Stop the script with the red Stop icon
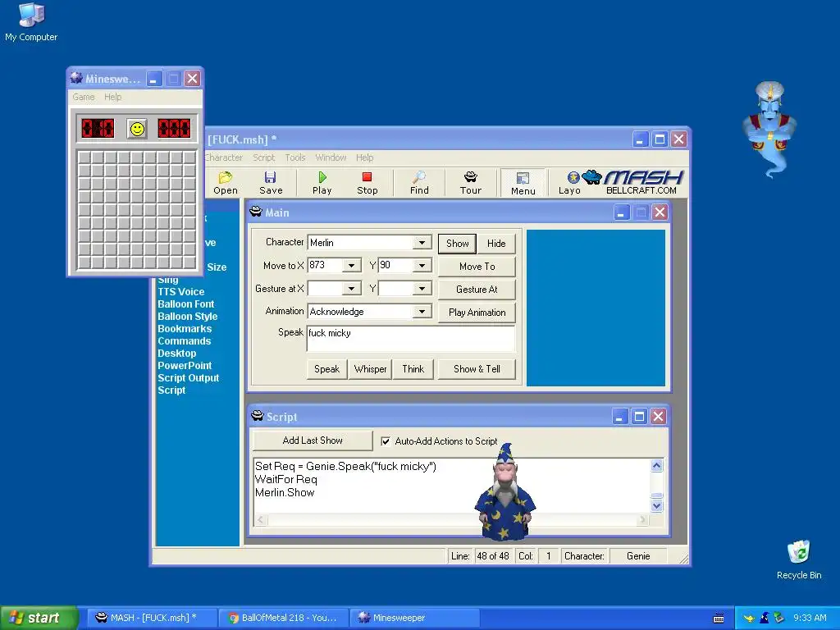The height and width of the screenshot is (630, 840). tap(367, 183)
